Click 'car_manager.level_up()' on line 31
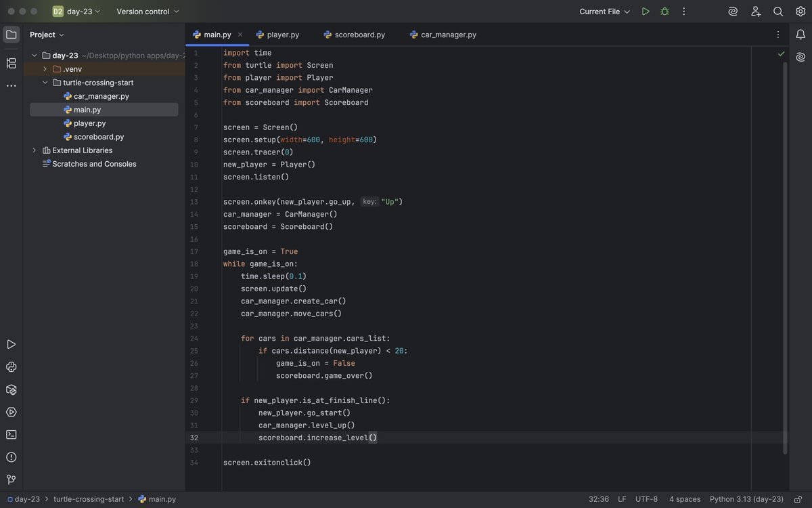The height and width of the screenshot is (508, 812). (307, 425)
